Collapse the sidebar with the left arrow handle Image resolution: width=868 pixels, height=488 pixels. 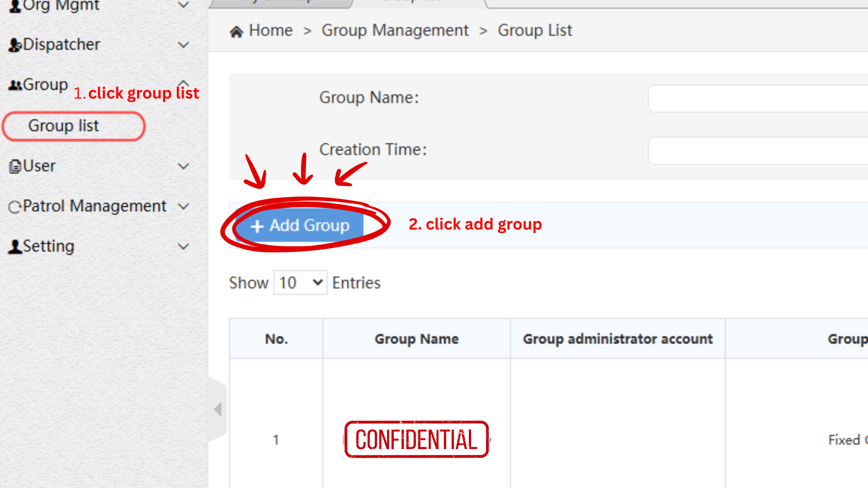click(218, 409)
